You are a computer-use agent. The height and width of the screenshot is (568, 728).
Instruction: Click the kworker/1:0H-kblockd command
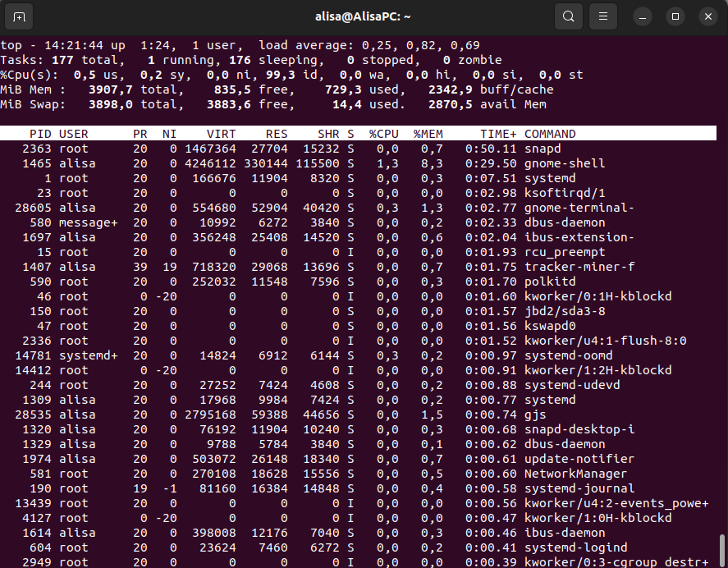point(598,518)
